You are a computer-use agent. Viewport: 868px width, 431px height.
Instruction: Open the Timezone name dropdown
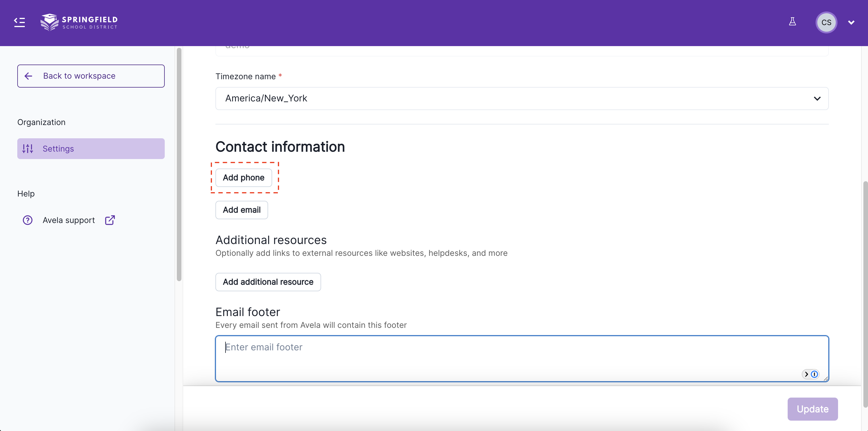coord(505,99)
